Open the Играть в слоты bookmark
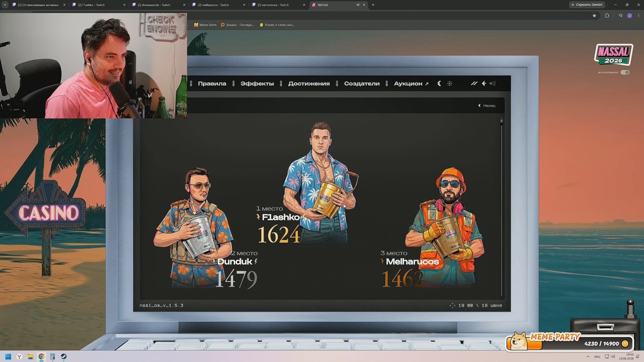Viewport: 644px width, 362px height. tap(277, 25)
